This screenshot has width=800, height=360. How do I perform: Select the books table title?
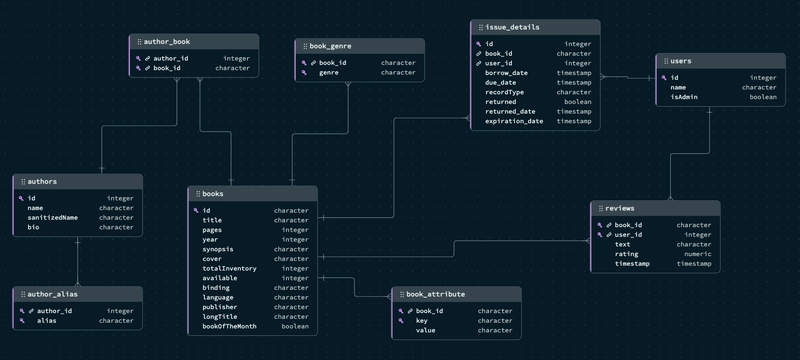[213, 194]
